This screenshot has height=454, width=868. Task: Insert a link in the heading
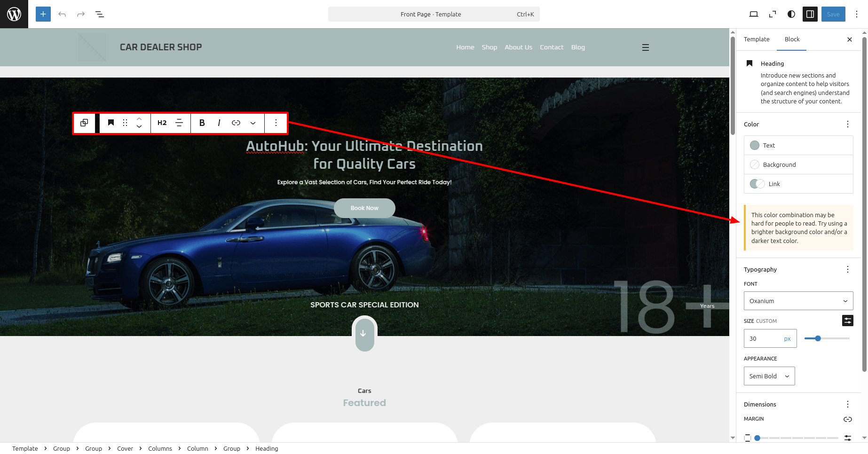[236, 123]
